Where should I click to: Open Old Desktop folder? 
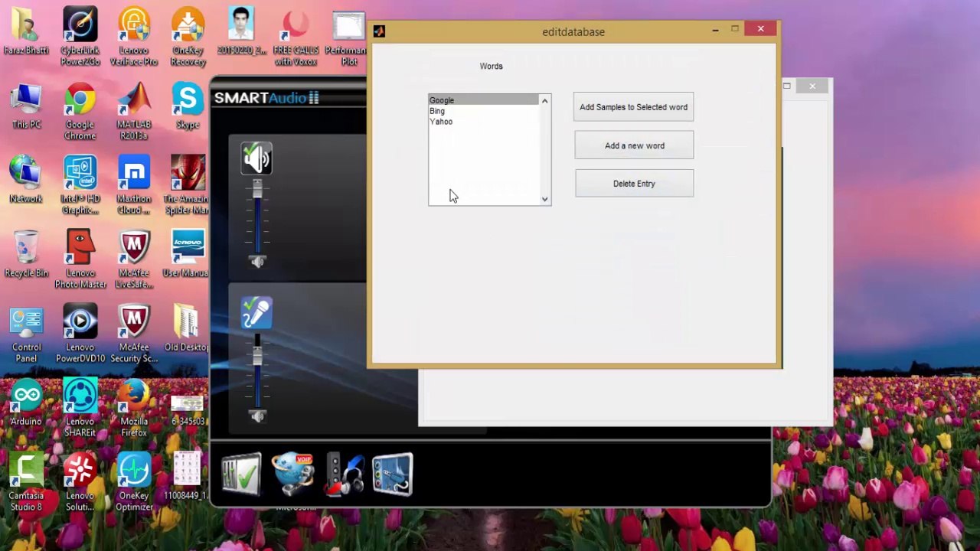coord(186,328)
